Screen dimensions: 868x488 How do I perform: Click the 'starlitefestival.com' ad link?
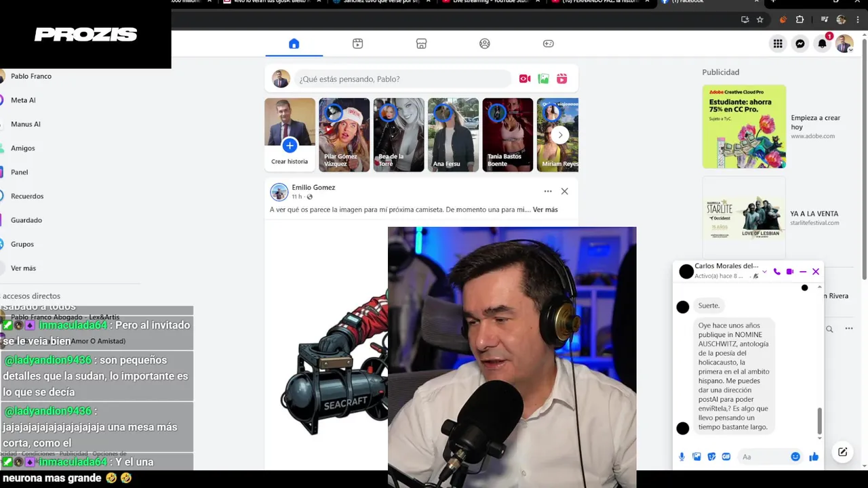tap(814, 223)
